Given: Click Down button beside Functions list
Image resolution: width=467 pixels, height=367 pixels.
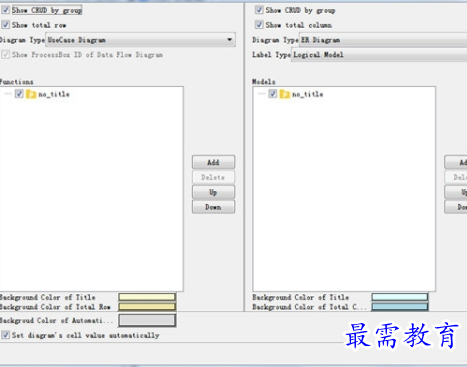Looking at the screenshot, I should click(213, 207).
